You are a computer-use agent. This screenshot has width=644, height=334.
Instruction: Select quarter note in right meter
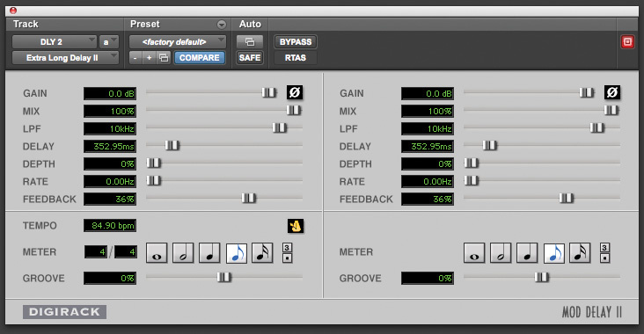point(527,252)
